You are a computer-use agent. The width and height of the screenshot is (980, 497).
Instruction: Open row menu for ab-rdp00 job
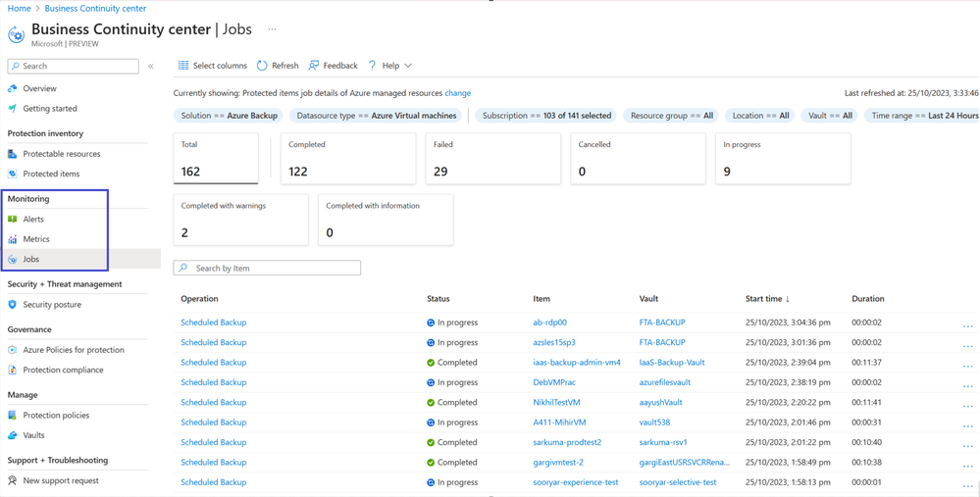tap(968, 325)
